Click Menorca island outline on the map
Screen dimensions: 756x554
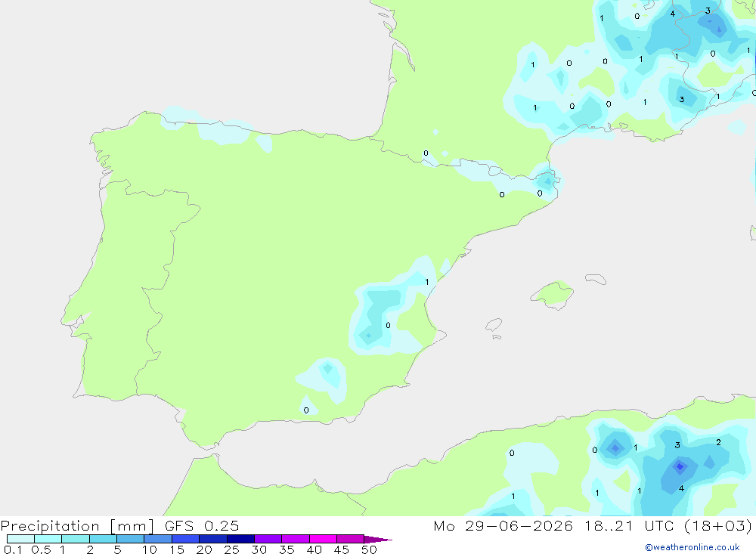[x=596, y=279]
